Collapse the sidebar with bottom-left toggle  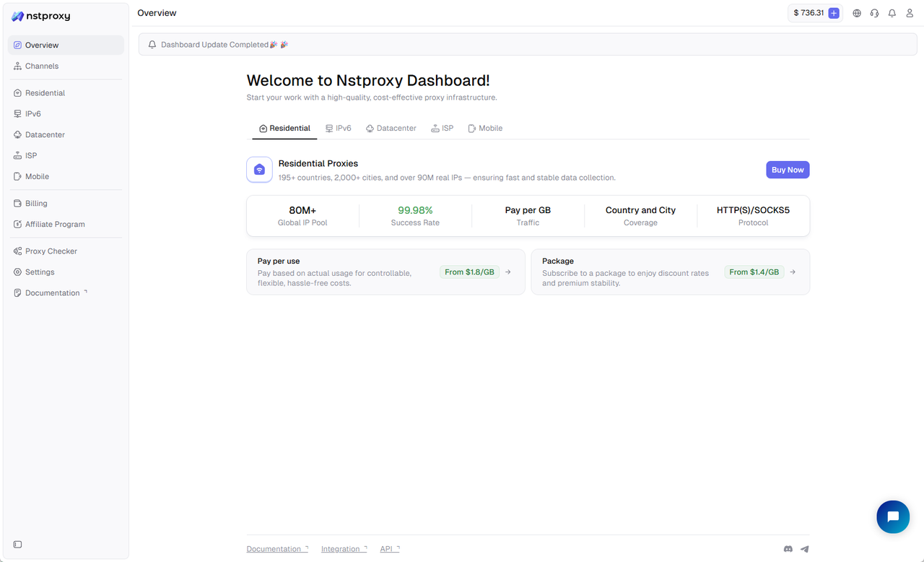[x=18, y=544]
